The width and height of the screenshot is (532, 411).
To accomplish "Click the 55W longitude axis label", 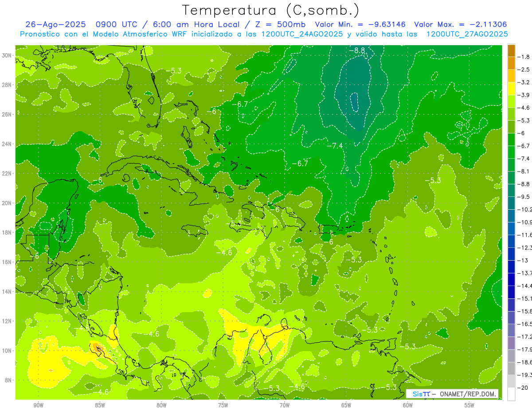I will tap(469, 405).
